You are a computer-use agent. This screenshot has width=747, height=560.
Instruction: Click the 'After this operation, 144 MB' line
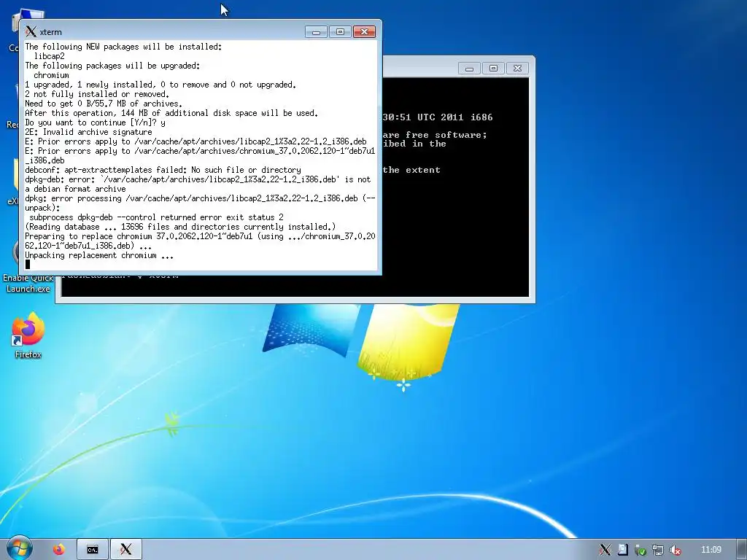click(x=171, y=113)
